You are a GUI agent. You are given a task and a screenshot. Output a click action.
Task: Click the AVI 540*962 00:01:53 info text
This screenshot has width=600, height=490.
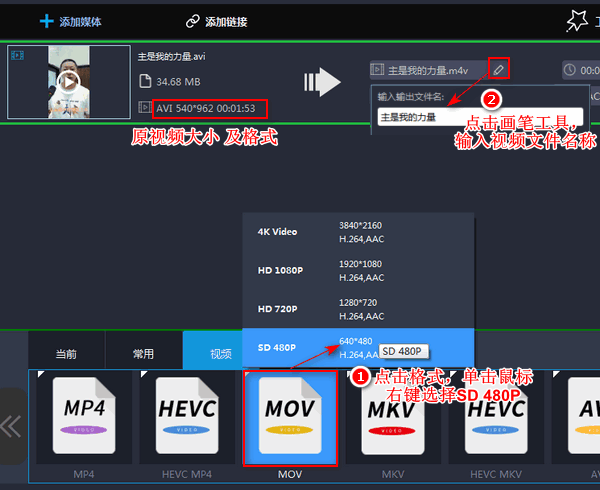click(205, 109)
